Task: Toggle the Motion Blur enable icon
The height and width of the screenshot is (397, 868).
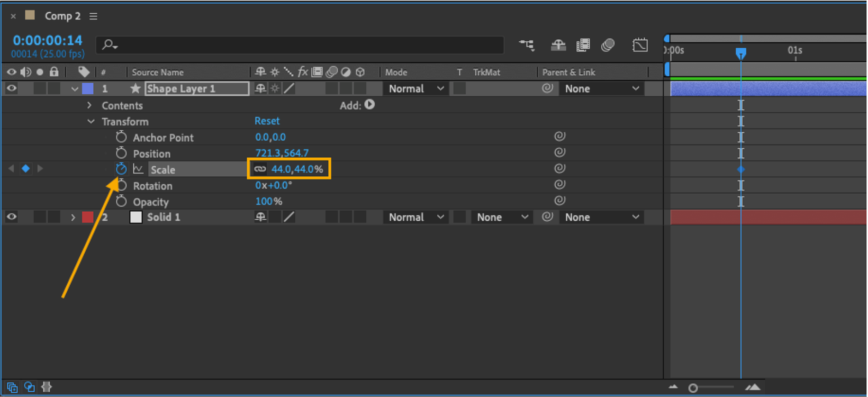Action: pyautogui.click(x=608, y=46)
